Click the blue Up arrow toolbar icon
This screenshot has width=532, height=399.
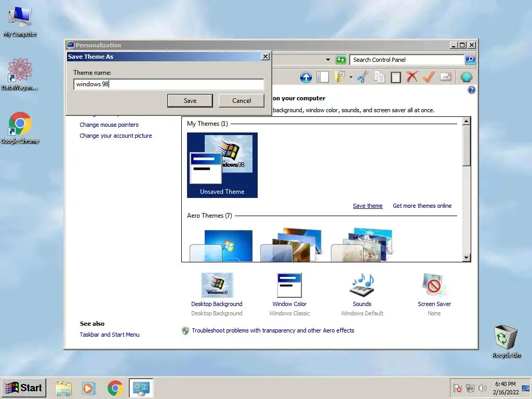click(305, 77)
